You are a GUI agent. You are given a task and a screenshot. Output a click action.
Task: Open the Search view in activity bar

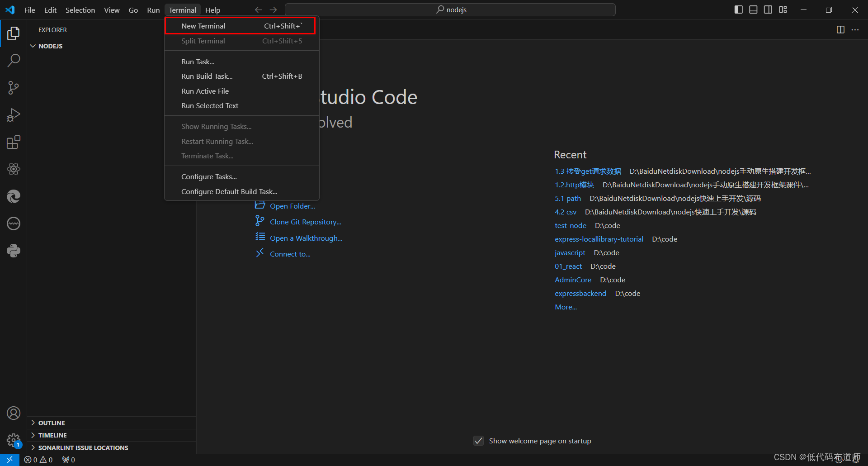pyautogui.click(x=14, y=60)
